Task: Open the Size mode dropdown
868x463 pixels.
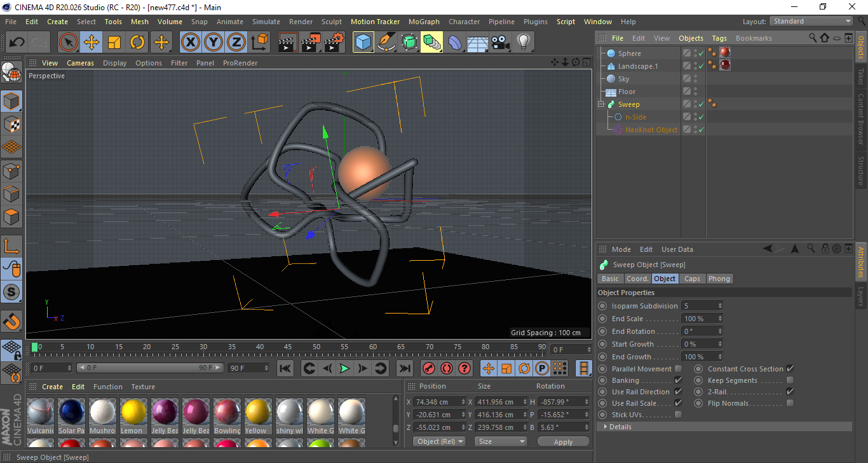Action: pos(501,441)
